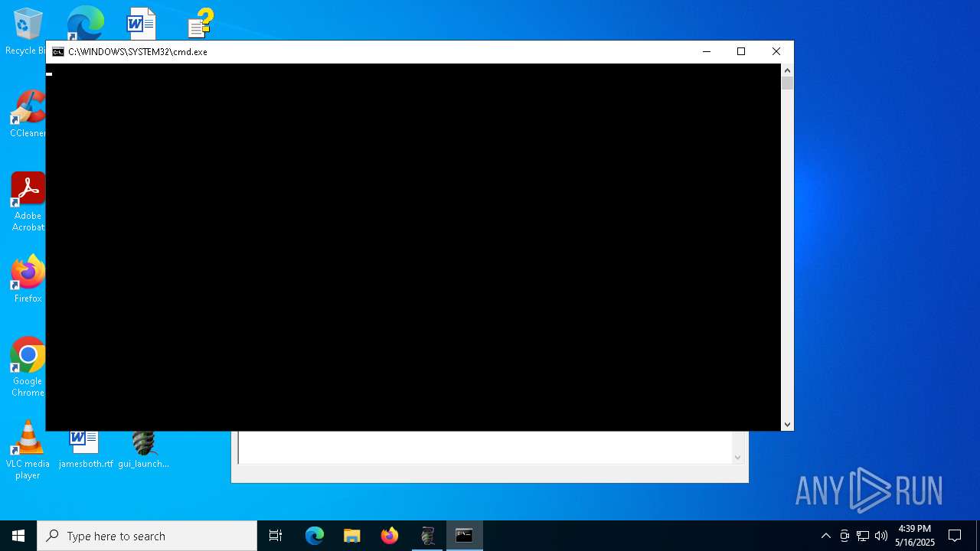Open the Windows Start menu
Screen dimensions: 980x551
pyautogui.click(x=18, y=536)
